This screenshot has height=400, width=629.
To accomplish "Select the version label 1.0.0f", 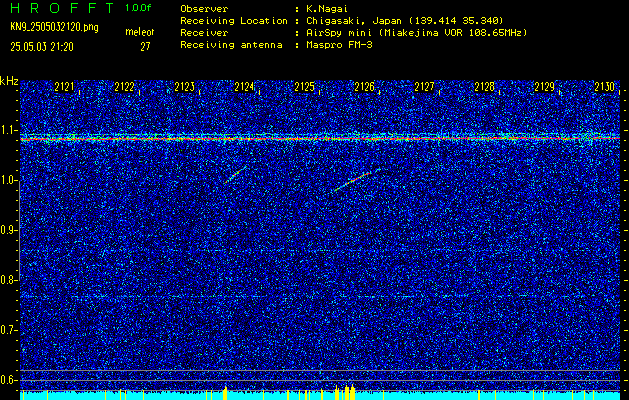I will pyautogui.click(x=138, y=8).
